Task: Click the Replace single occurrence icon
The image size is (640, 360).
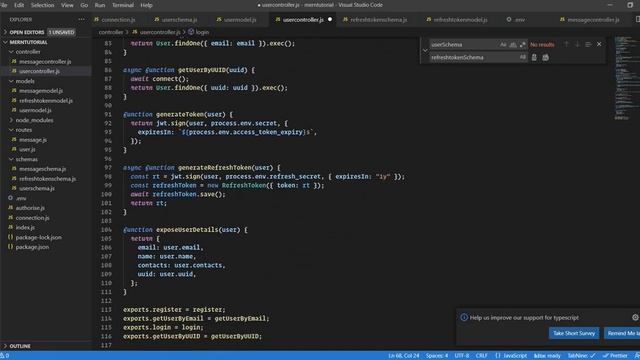Action: tap(534, 58)
